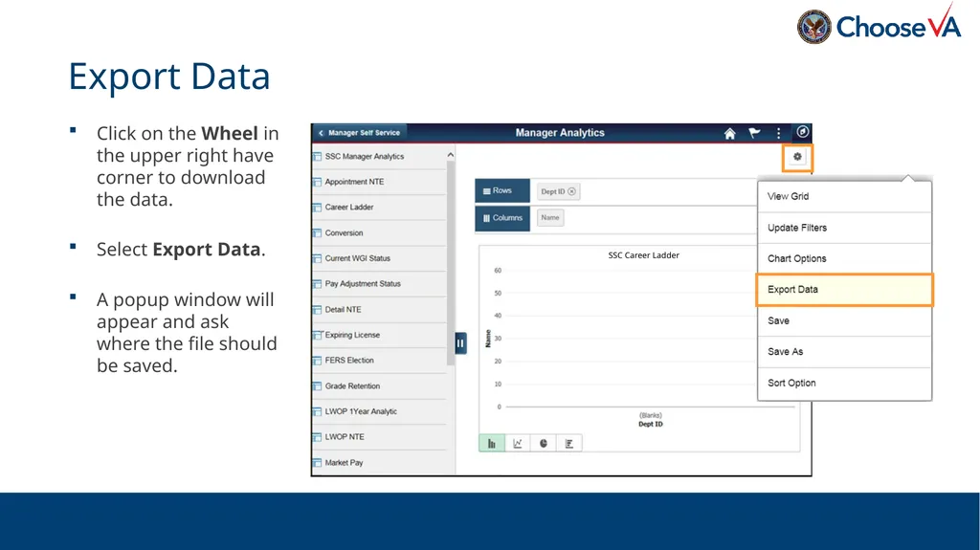Viewport: 980px width, 550px height.
Task: Click the Detail NTE row icon
Action: 318,309
